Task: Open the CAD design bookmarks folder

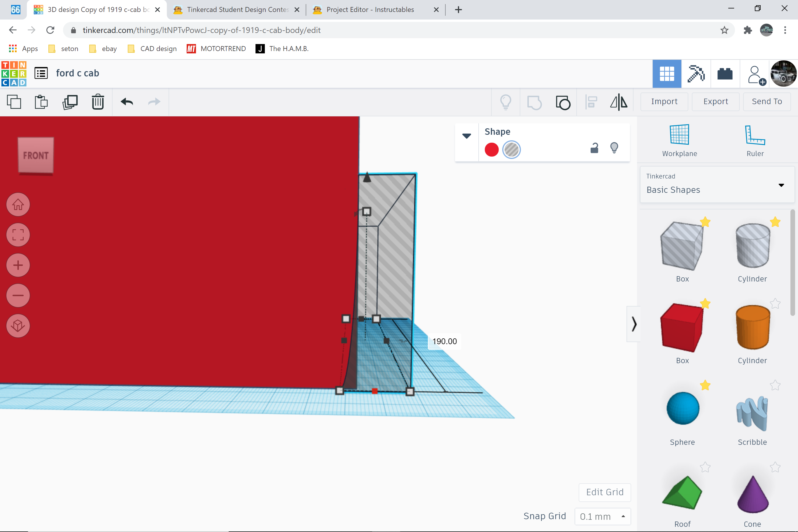Action: coord(152,48)
